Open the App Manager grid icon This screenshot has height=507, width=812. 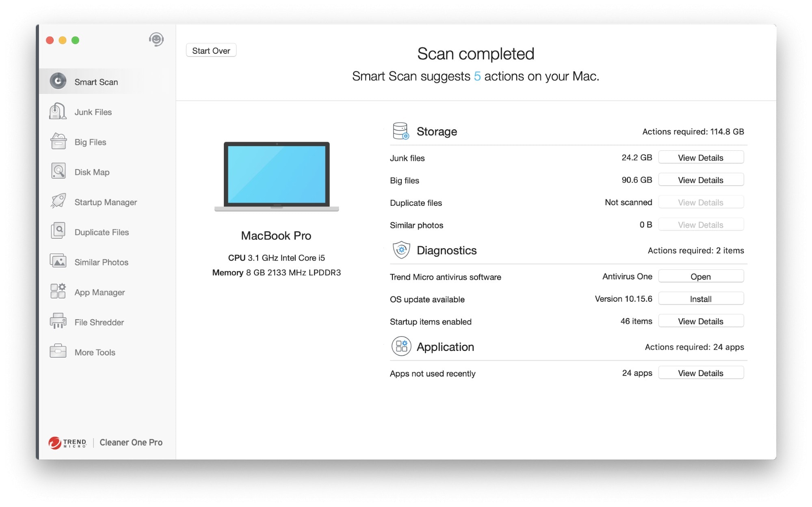tap(58, 292)
